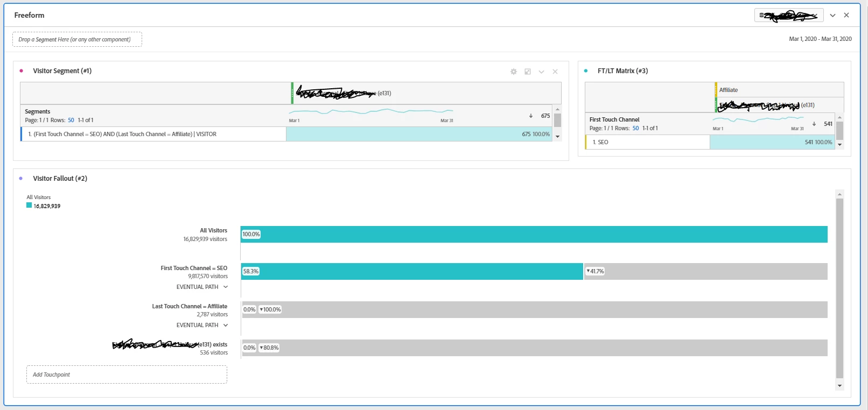The height and width of the screenshot is (410, 868).
Task: Click the Last Touch Channel = Affiliate touchpoint label
Action: pyautogui.click(x=190, y=306)
